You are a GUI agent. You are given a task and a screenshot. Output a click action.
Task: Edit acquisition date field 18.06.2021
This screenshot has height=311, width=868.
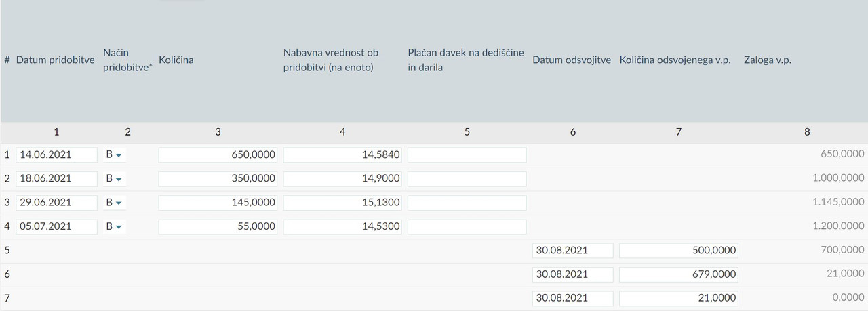57,179
